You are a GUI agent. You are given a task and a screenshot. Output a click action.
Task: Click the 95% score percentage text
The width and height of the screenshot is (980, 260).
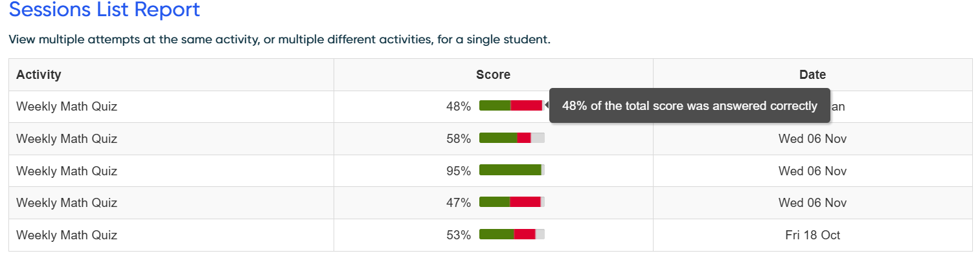(x=459, y=171)
